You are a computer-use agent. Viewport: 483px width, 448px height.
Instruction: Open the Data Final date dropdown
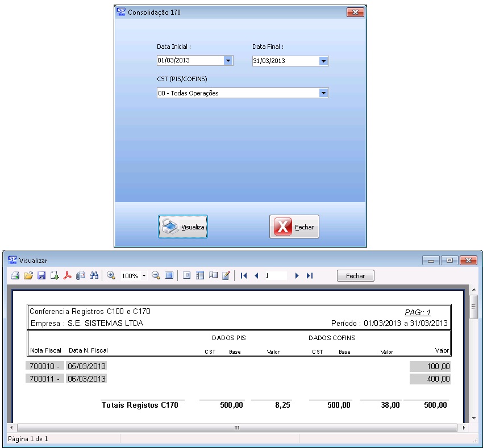click(323, 61)
